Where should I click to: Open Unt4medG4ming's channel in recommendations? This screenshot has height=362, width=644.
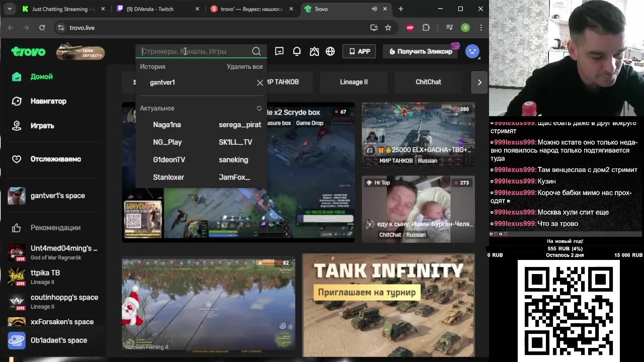(53, 252)
